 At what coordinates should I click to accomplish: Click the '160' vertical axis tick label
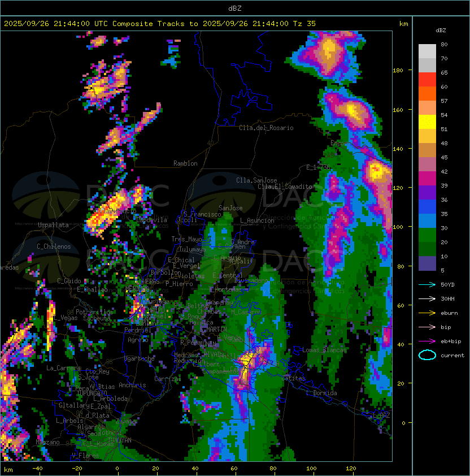398,110
